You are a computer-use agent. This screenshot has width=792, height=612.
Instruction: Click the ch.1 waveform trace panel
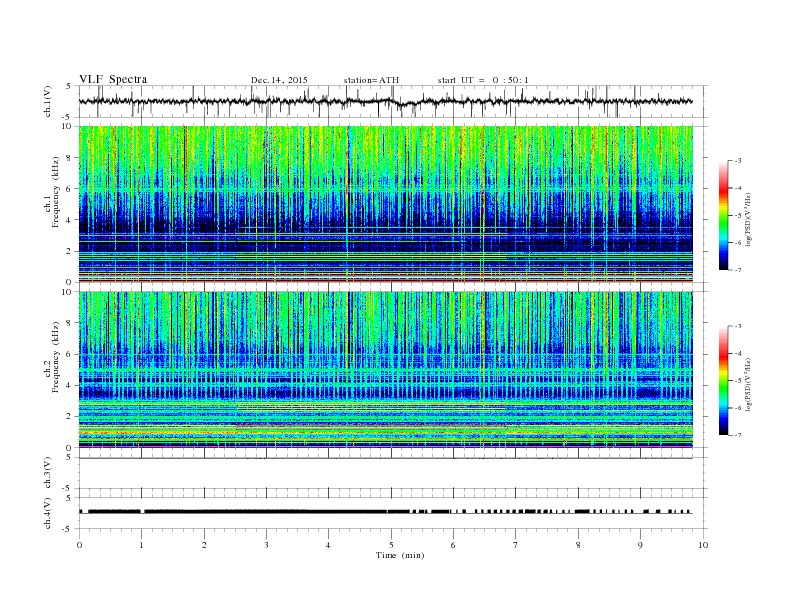(x=393, y=101)
